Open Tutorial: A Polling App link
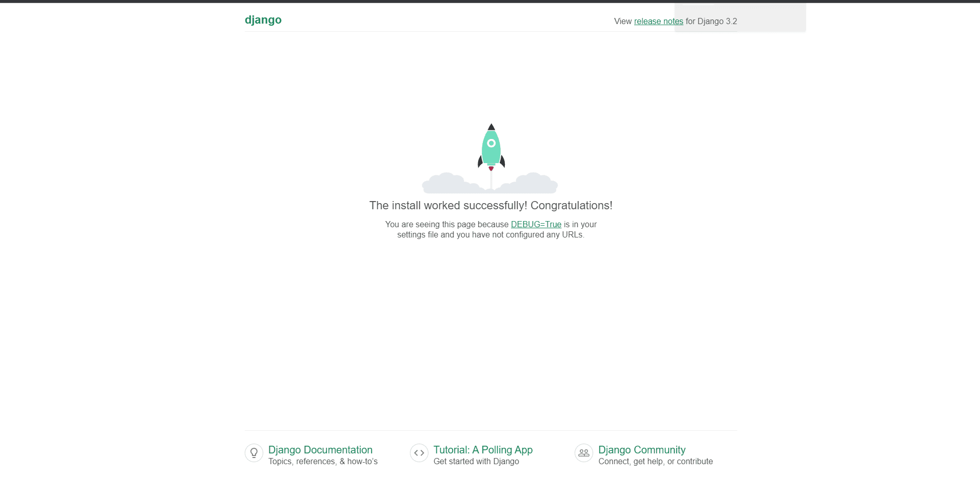Viewport: 980px width, 477px height. (483, 450)
